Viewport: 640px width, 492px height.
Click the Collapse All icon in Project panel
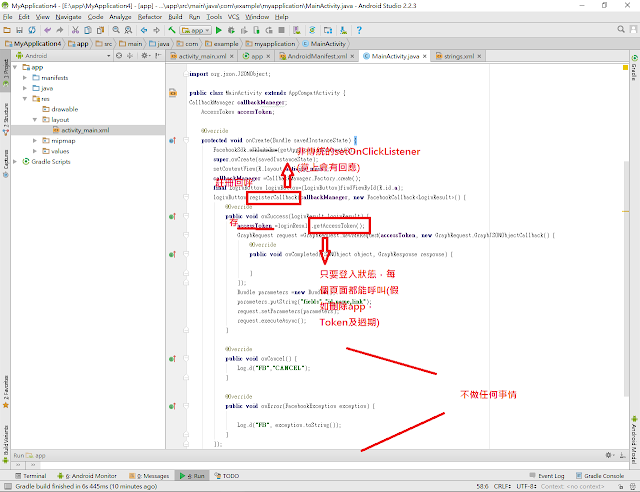pos(130,56)
